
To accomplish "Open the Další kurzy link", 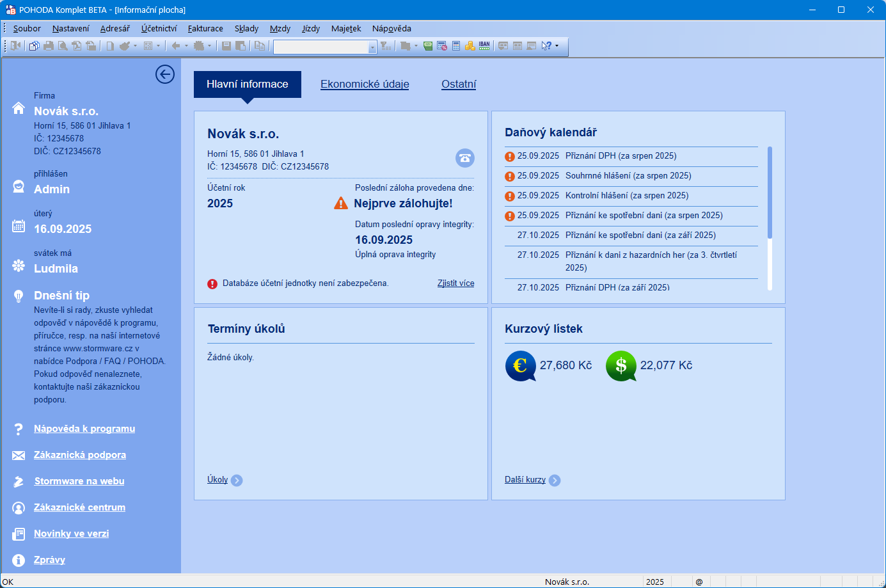I will [525, 479].
